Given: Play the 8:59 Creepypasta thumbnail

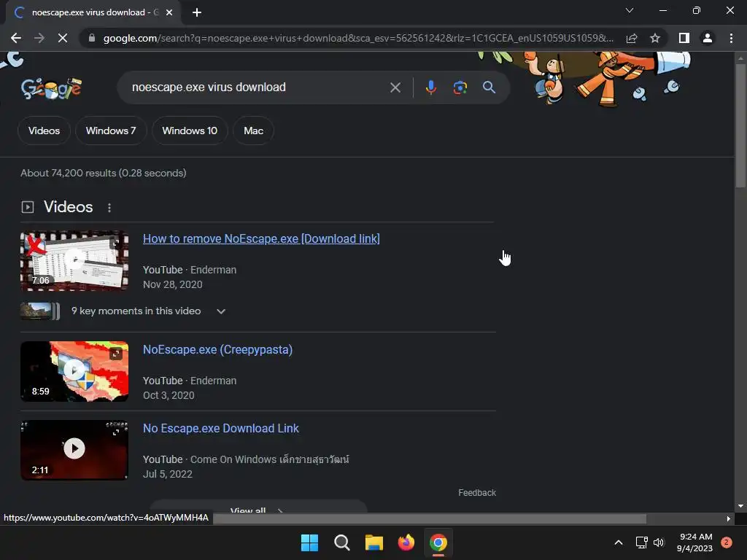Looking at the screenshot, I should (74, 371).
